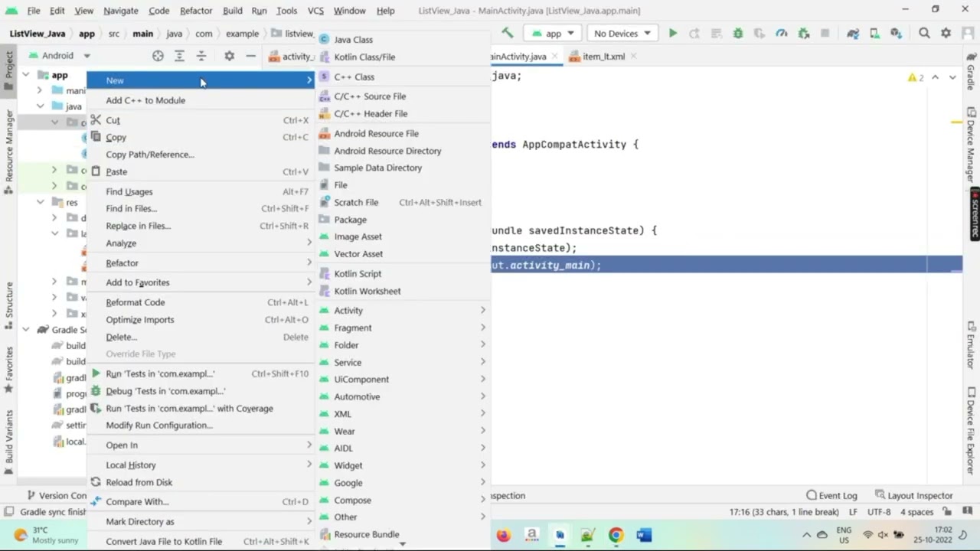The image size is (980, 551).
Task: Start debugging with the bug icon
Action: click(x=737, y=33)
